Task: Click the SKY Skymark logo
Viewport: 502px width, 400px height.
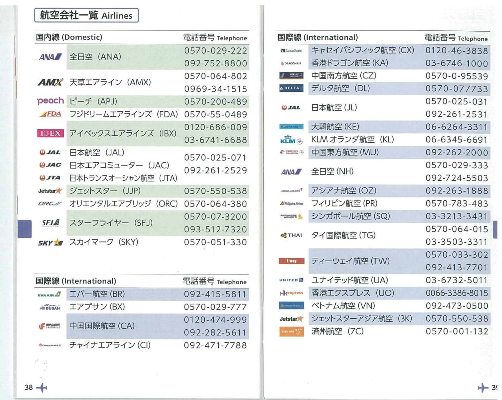Action: 50,243
